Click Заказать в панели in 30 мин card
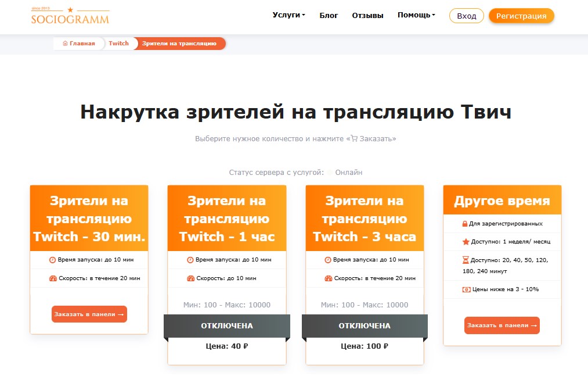This screenshot has width=588, height=376. [89, 314]
